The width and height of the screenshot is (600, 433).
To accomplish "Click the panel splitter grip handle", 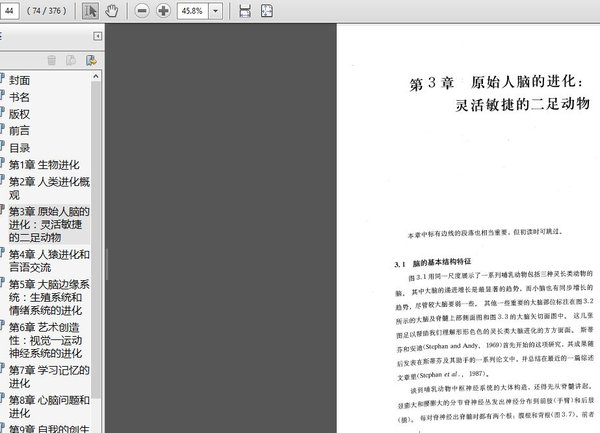I will (x=106, y=264).
